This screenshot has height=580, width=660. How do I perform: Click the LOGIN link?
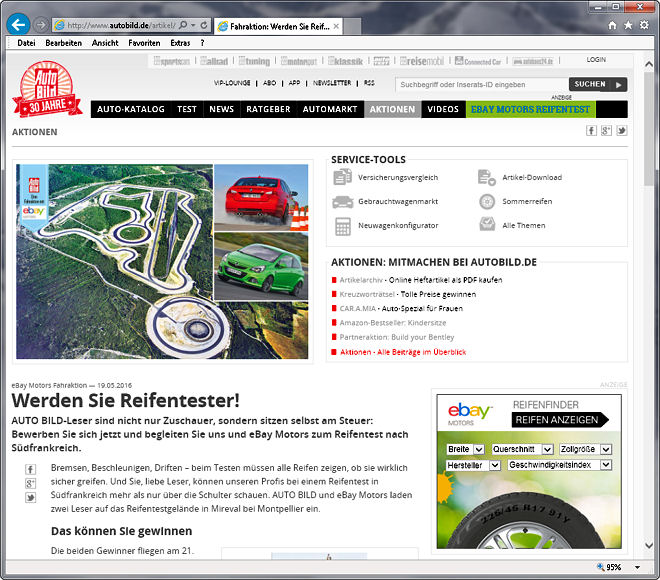coord(596,60)
